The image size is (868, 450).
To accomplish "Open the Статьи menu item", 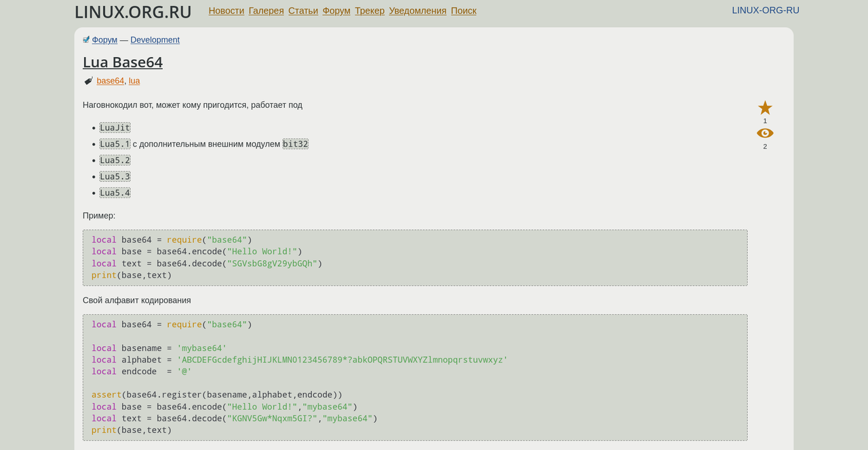I will [303, 11].
